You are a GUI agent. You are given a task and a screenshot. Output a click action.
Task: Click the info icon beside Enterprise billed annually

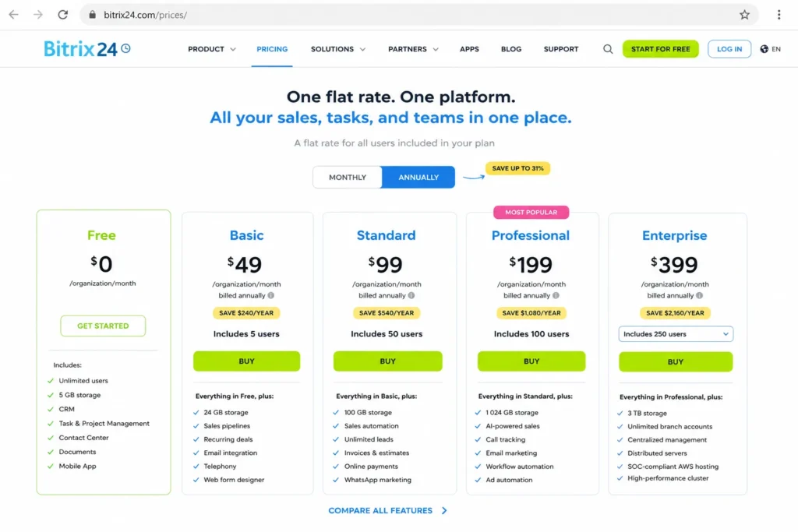click(699, 295)
